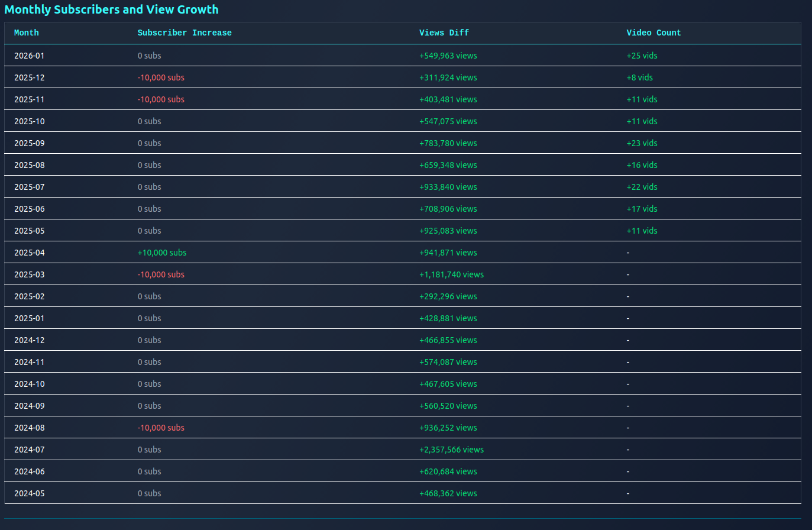Click -10,000 subs in the 2024-08 row
The height and width of the screenshot is (530, 812).
(x=161, y=428)
